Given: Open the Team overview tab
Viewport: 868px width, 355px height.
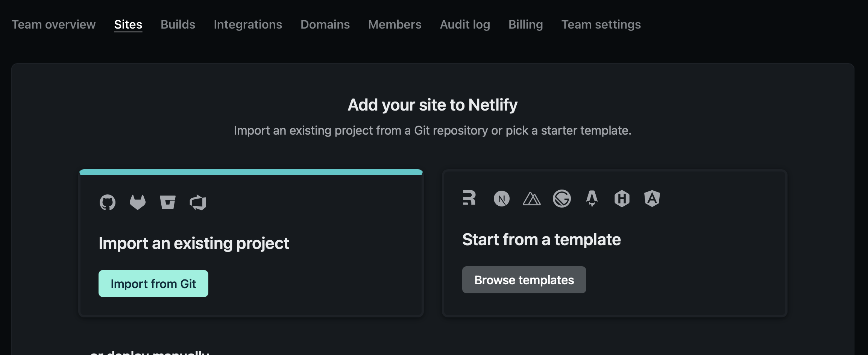Looking at the screenshot, I should click(x=54, y=24).
